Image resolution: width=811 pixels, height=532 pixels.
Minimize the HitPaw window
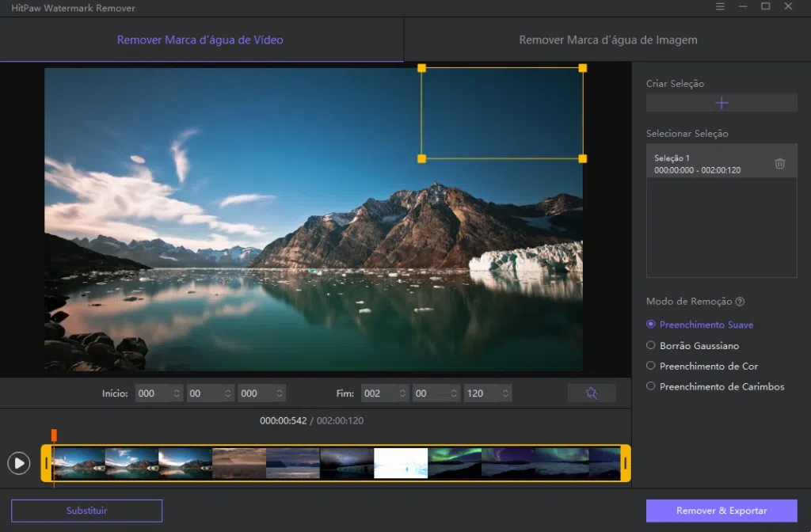click(x=743, y=6)
